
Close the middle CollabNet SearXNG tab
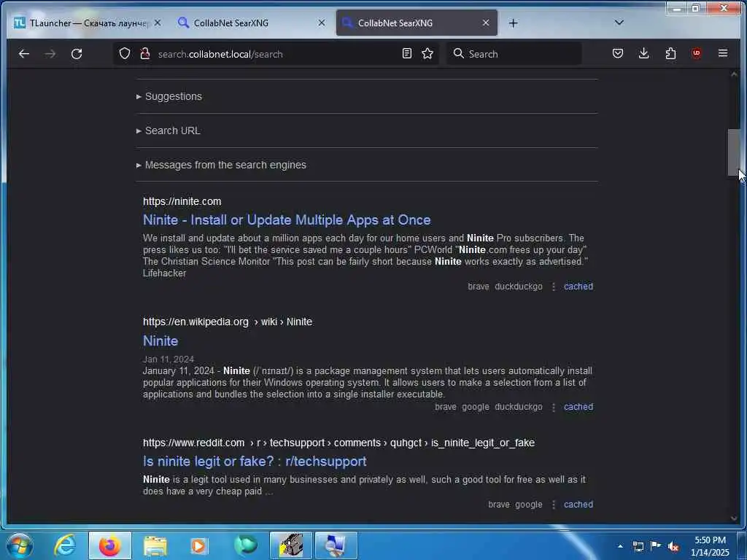(x=322, y=23)
